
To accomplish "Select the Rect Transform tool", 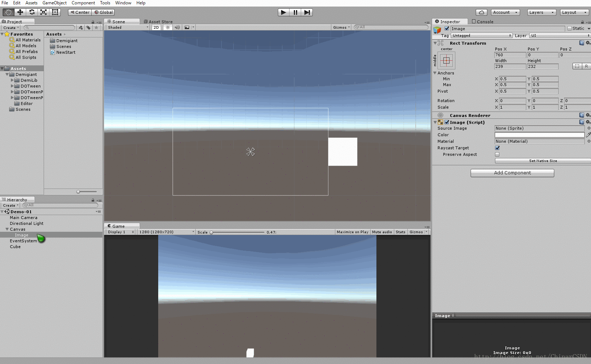I will click(55, 12).
